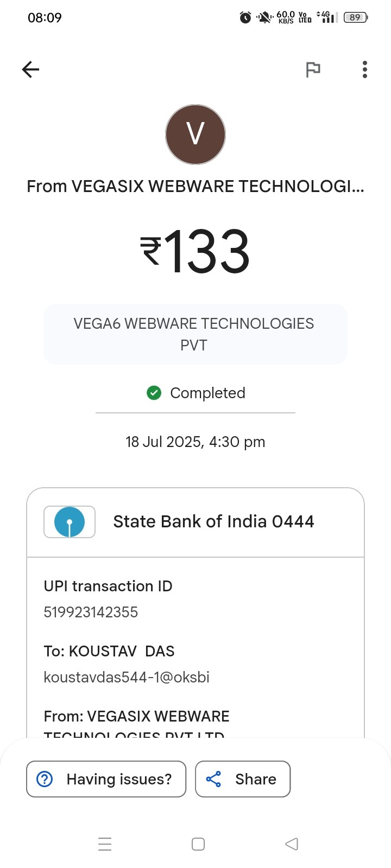The height and width of the screenshot is (868, 391).
Task: Tap the State Bank of India logo
Action: (70, 522)
